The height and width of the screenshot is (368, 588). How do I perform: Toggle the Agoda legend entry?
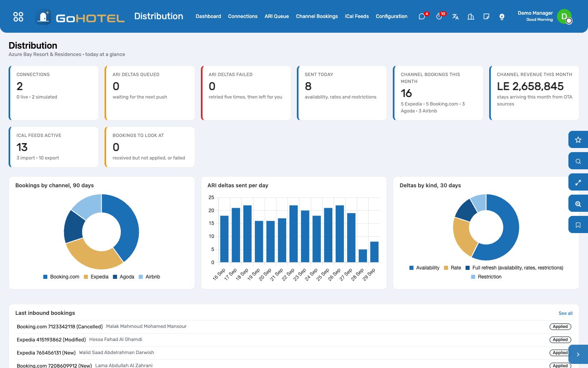click(124, 277)
